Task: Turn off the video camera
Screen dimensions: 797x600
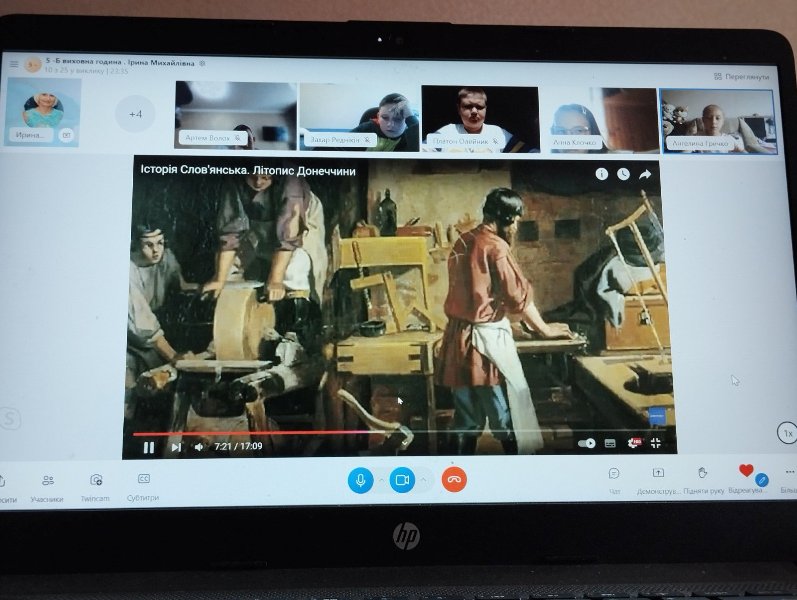Action: coord(402,480)
